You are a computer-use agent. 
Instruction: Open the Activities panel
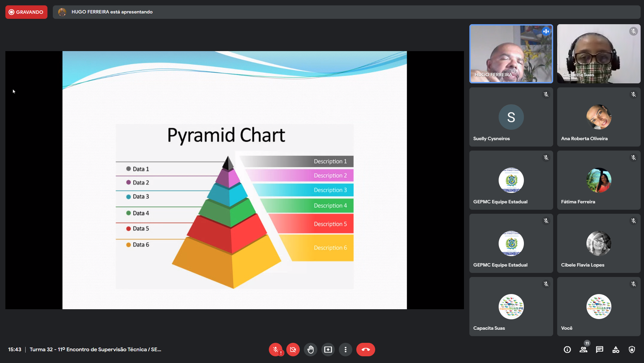[616, 350]
